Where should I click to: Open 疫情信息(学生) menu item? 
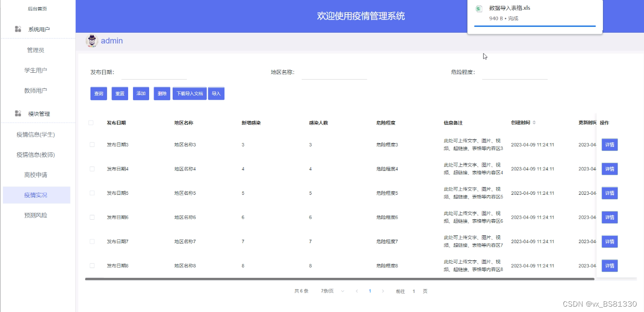(36, 135)
